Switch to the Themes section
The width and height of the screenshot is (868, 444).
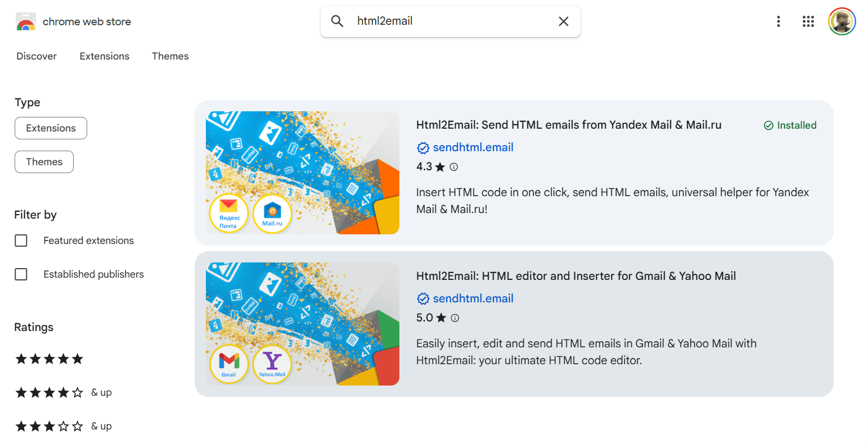point(170,56)
